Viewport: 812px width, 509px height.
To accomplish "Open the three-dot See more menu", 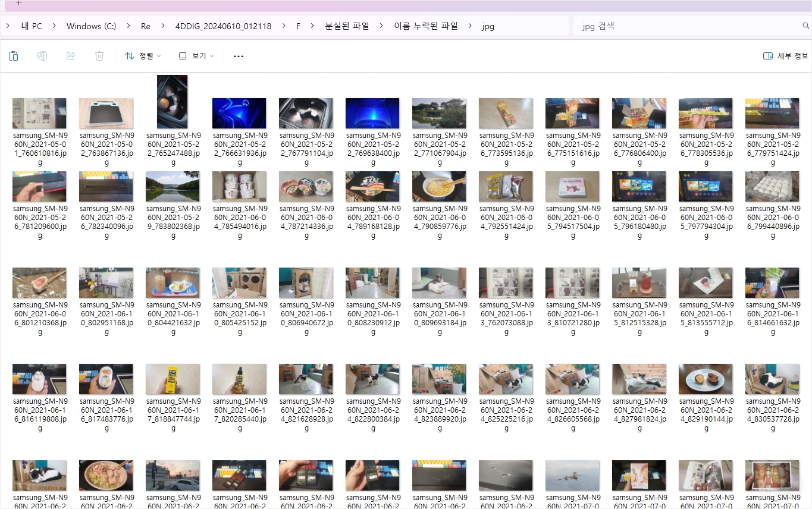I will click(239, 56).
